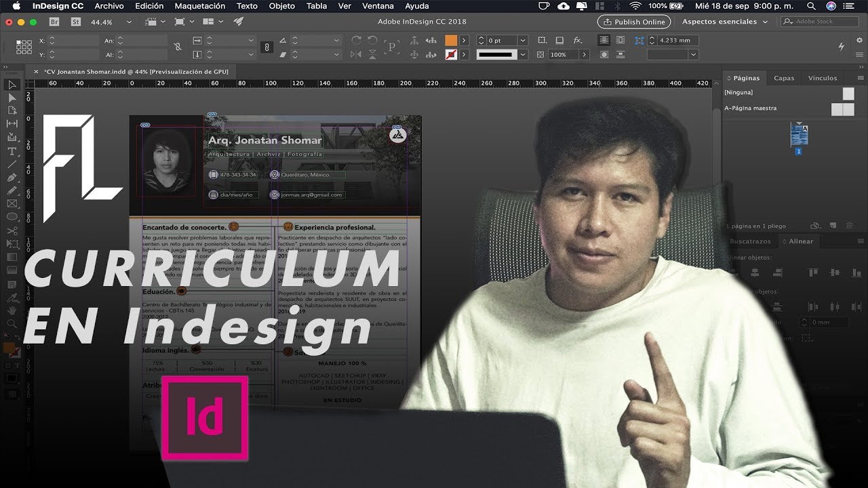
Task: Open the Edición menu
Action: 149,5
